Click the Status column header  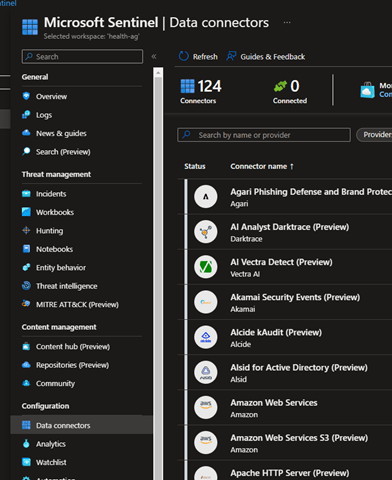195,166
